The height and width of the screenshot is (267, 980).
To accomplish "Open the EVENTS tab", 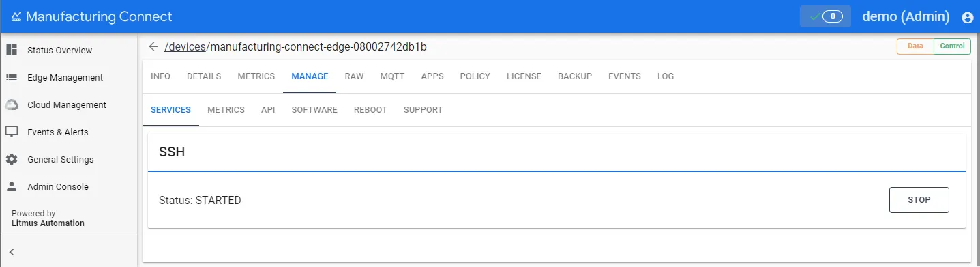I will click(625, 76).
